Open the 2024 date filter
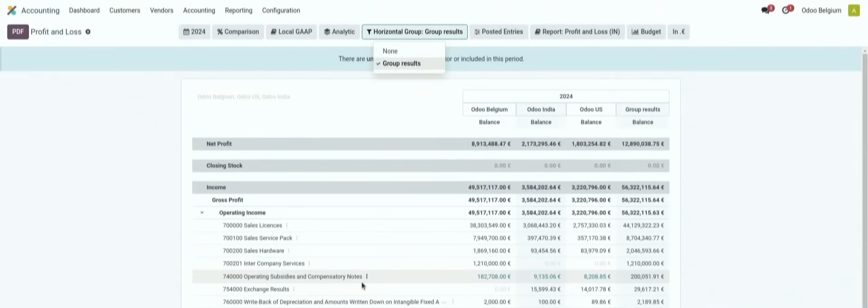The height and width of the screenshot is (308, 868). 194,32
